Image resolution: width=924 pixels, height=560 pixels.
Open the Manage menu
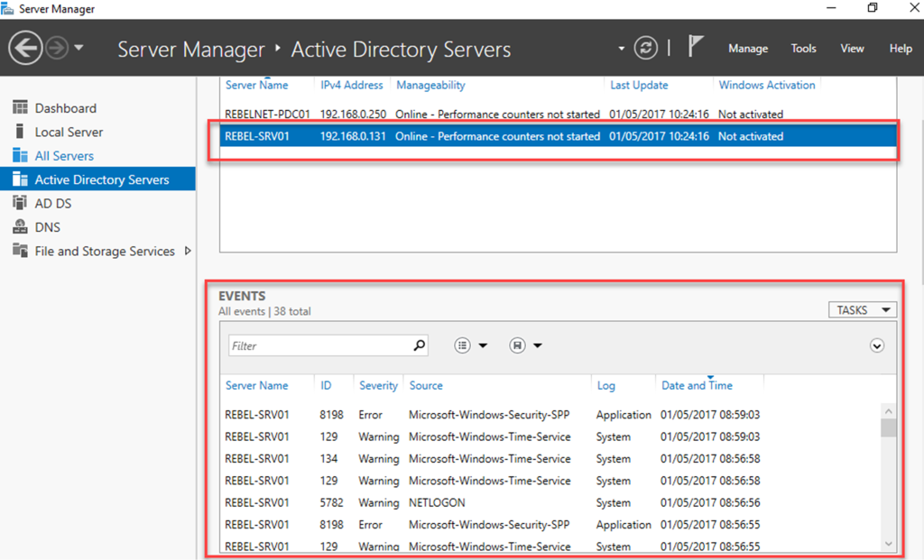coord(748,49)
